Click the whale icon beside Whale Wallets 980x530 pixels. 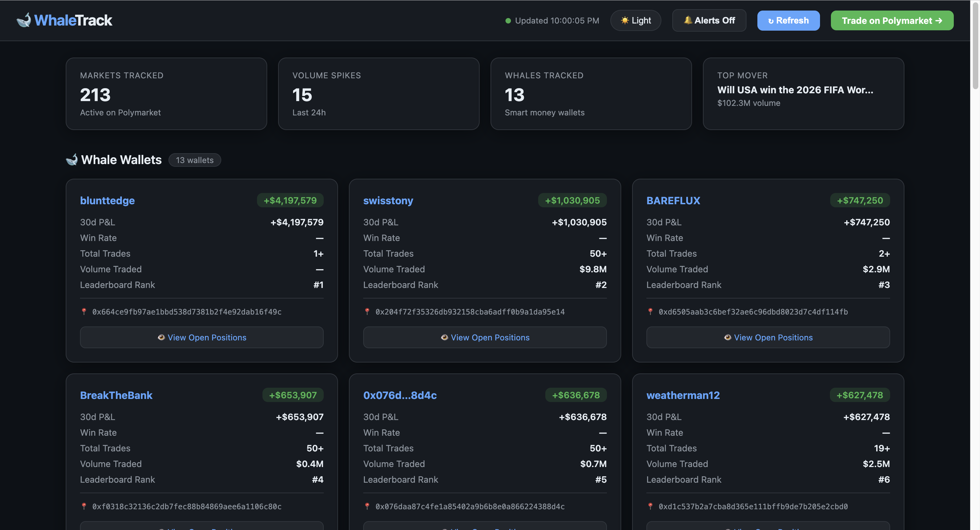tap(71, 159)
